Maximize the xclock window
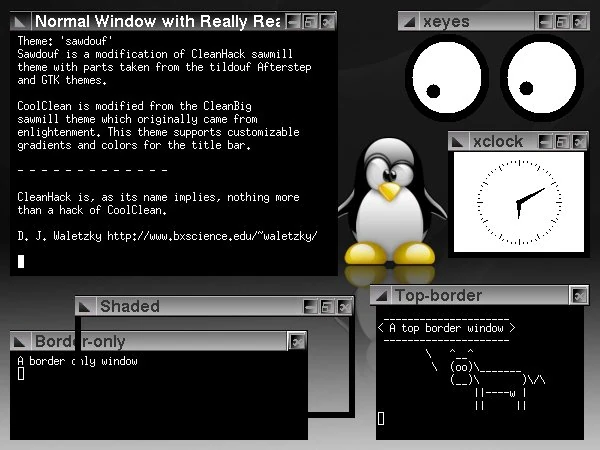This screenshot has width=600, height=450. click(x=562, y=142)
